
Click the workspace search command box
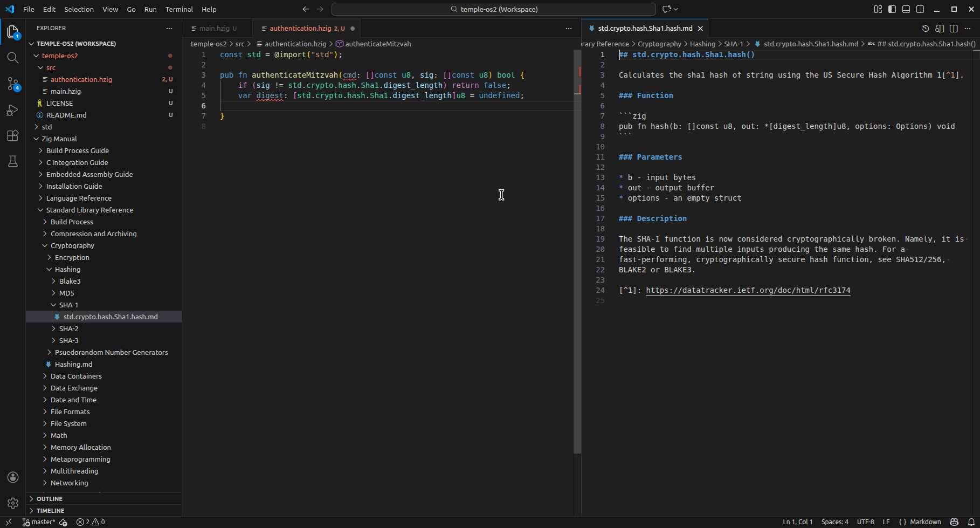tap(493, 9)
